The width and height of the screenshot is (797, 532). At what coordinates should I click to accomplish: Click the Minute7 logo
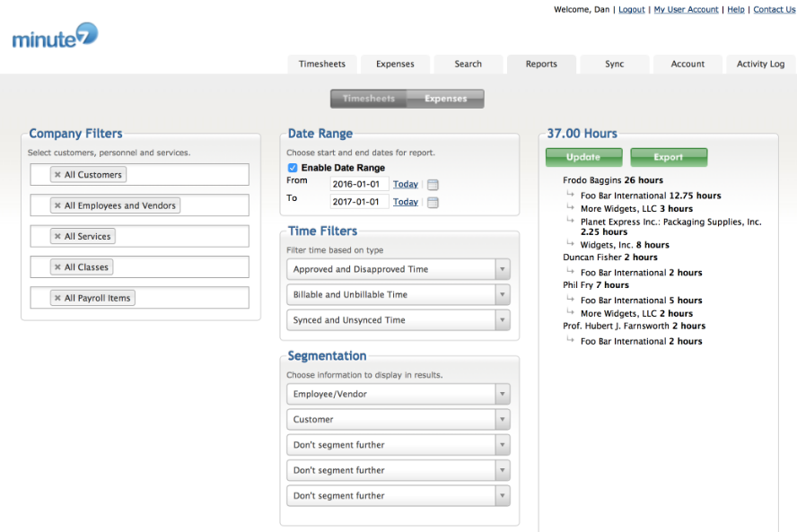tap(55, 37)
